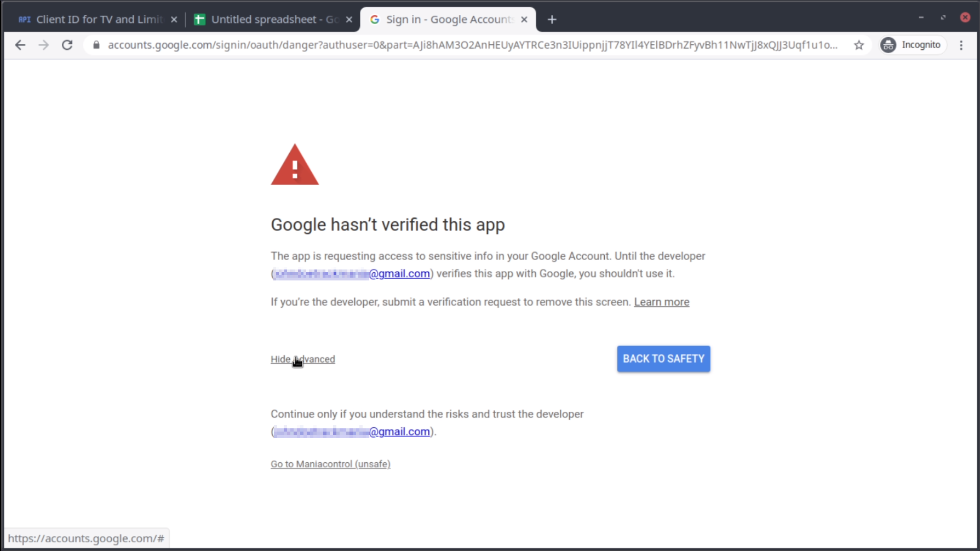980x551 pixels.
Task: Switch to Client ID for TV tab
Action: 93,20
